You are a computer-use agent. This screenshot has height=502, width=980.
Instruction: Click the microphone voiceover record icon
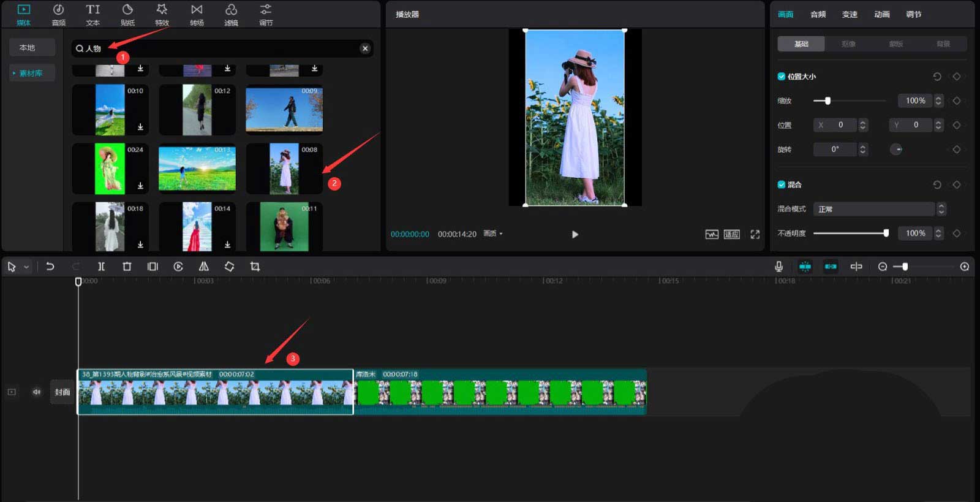(x=778, y=267)
